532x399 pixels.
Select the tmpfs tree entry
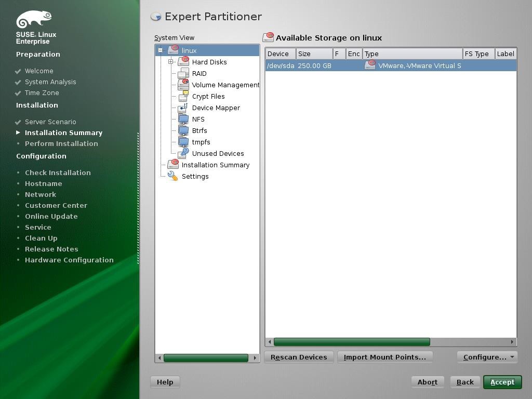tap(201, 142)
